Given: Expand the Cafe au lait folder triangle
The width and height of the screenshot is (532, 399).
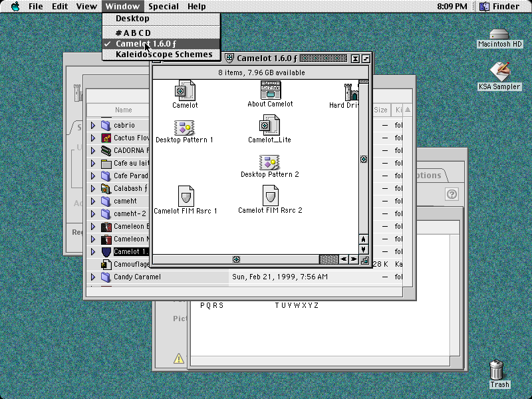Looking at the screenshot, I should tap(93, 163).
